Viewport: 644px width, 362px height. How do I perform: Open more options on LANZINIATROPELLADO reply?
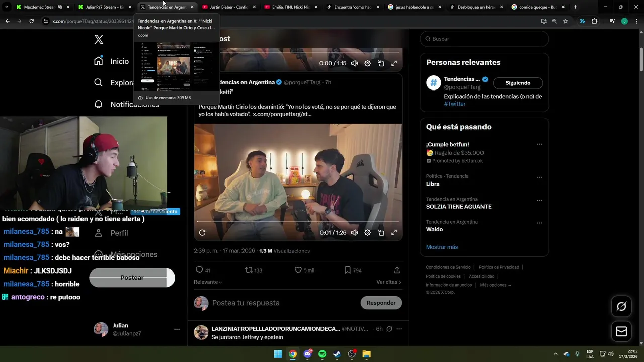coord(399,329)
